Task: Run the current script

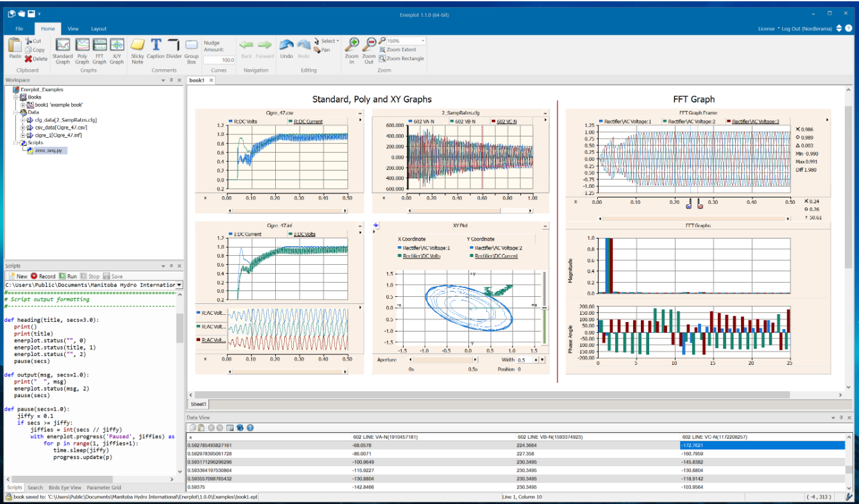Action: (68, 276)
